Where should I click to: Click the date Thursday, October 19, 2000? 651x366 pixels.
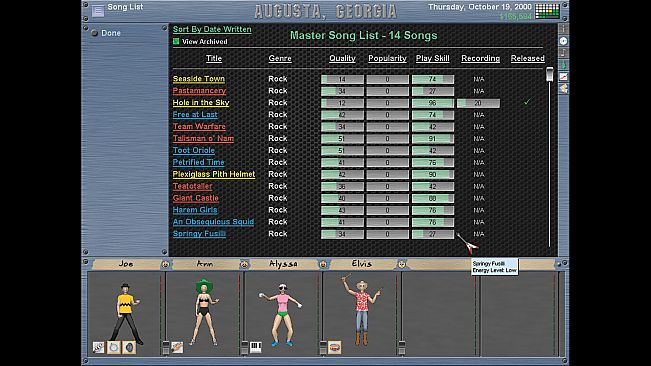click(x=480, y=7)
